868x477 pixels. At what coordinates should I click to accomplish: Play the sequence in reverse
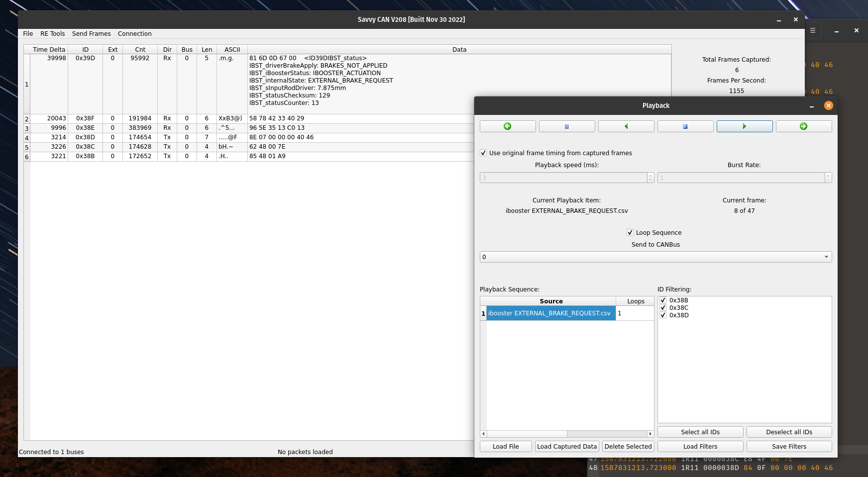pyautogui.click(x=626, y=126)
